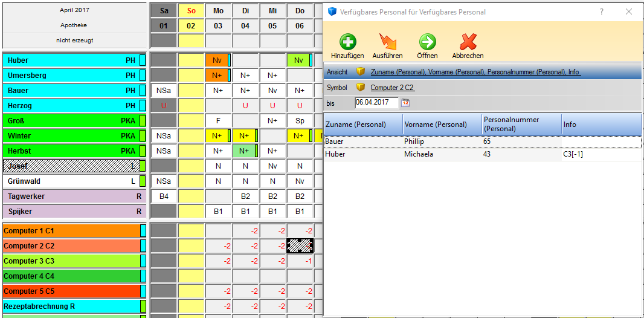Select the Mo day column header
The image size is (644, 318).
218,11
